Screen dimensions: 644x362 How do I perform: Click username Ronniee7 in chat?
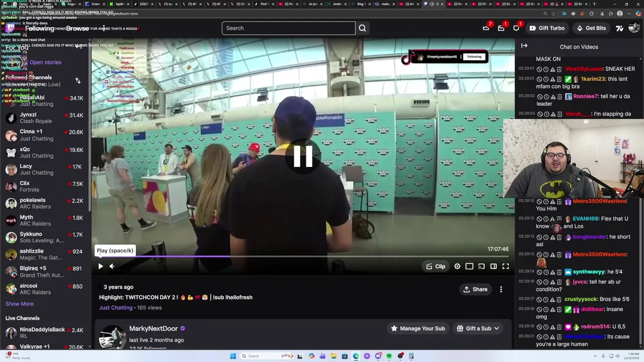(586, 96)
